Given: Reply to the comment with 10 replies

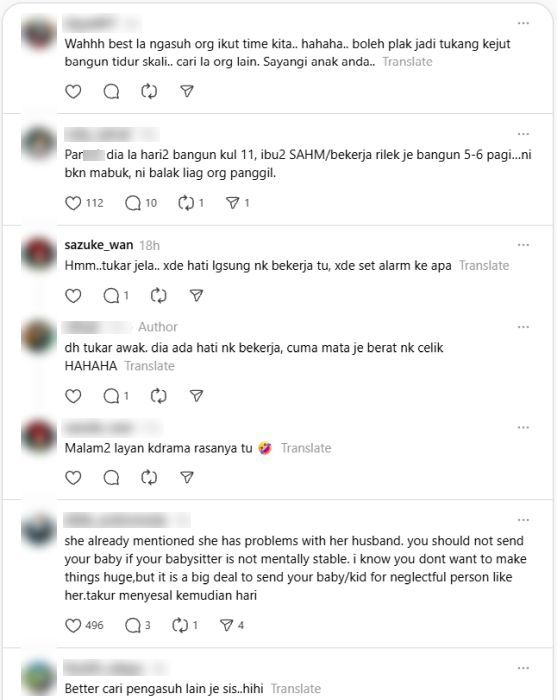Looking at the screenshot, I should click(141, 203).
